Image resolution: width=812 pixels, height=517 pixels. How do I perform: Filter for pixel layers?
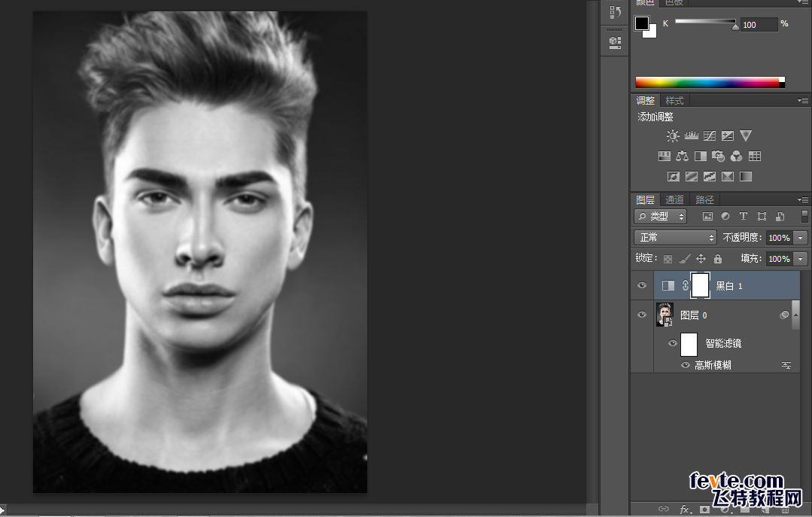tap(707, 217)
